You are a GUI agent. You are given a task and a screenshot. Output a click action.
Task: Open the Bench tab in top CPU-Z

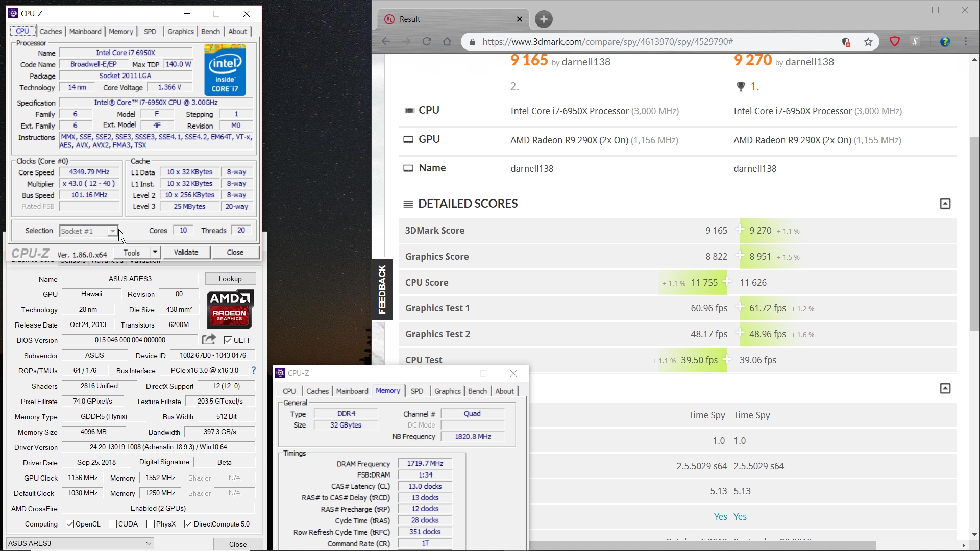pos(210,32)
